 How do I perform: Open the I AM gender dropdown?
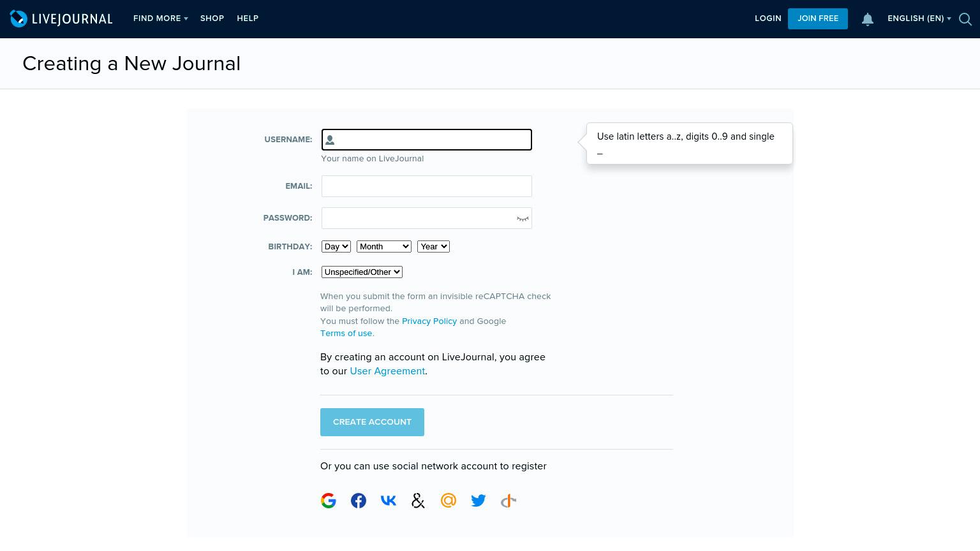[x=362, y=272]
